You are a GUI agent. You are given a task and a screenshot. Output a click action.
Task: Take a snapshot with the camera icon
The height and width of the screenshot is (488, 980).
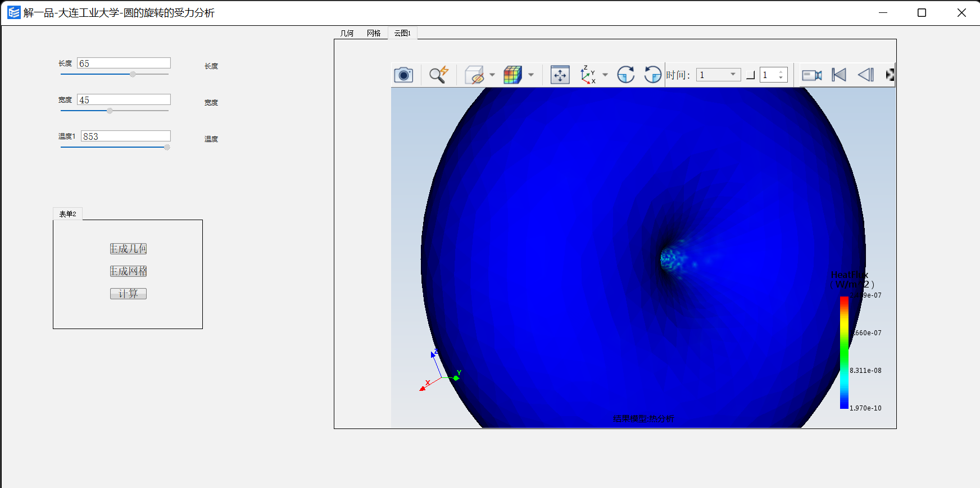tap(403, 75)
